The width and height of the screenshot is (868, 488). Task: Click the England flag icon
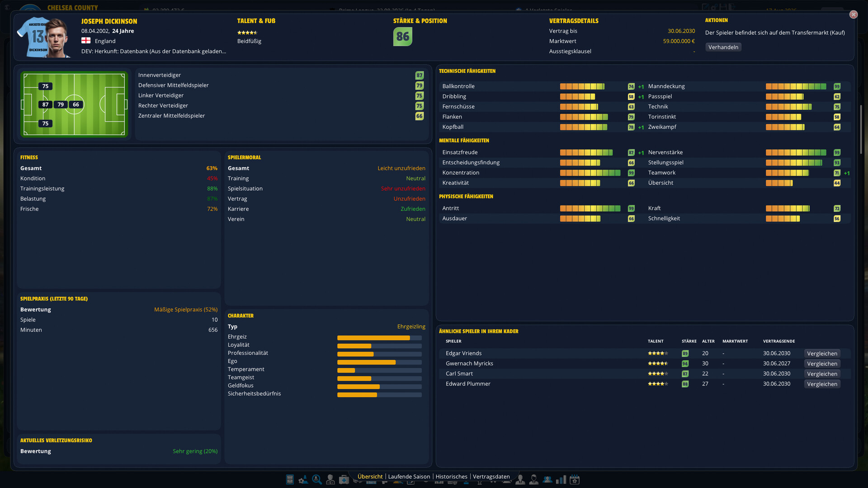point(86,41)
